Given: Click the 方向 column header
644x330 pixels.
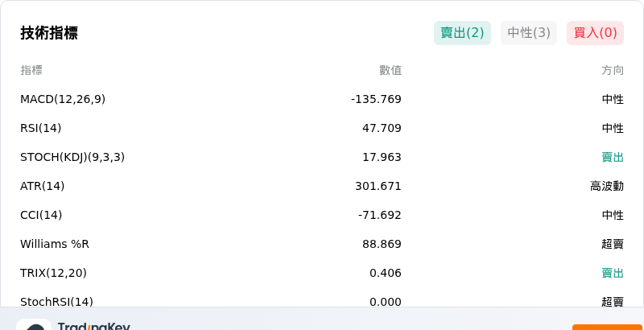Looking at the screenshot, I should pyautogui.click(x=613, y=71).
